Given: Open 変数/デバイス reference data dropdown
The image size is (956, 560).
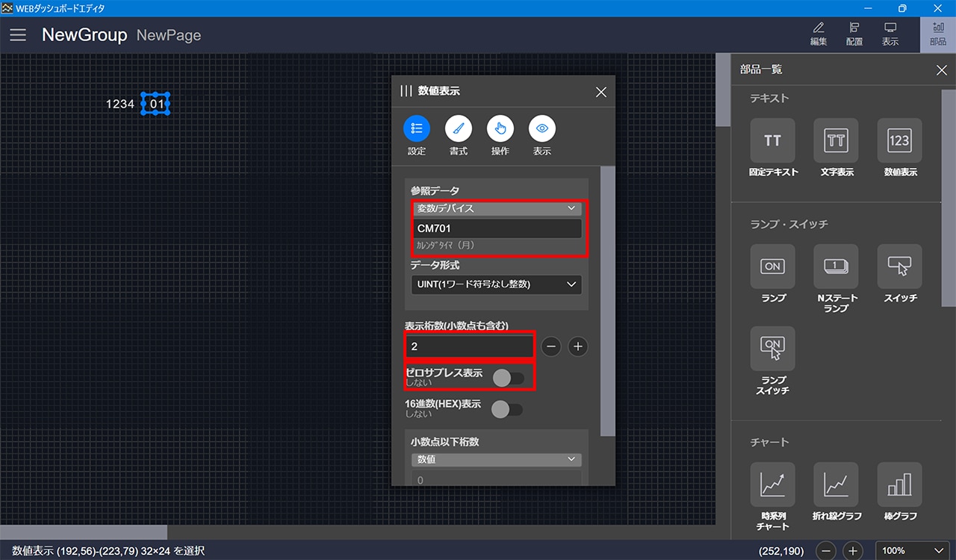Looking at the screenshot, I should [x=496, y=209].
